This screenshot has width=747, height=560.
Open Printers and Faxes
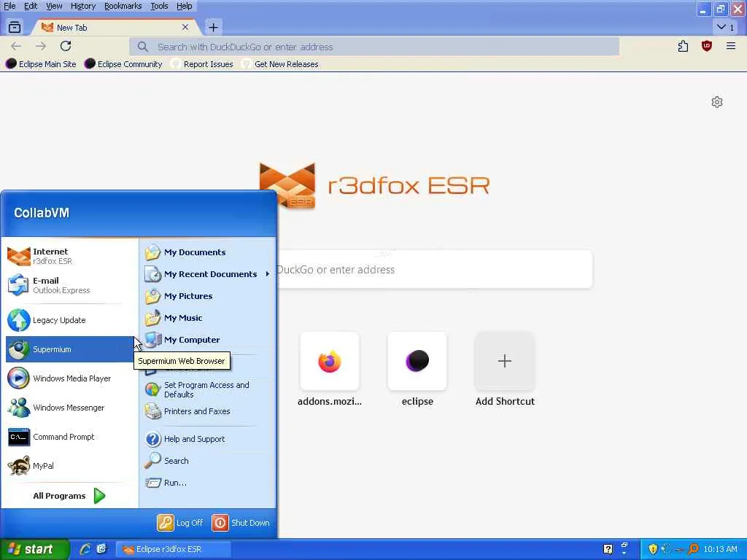(x=208, y=411)
